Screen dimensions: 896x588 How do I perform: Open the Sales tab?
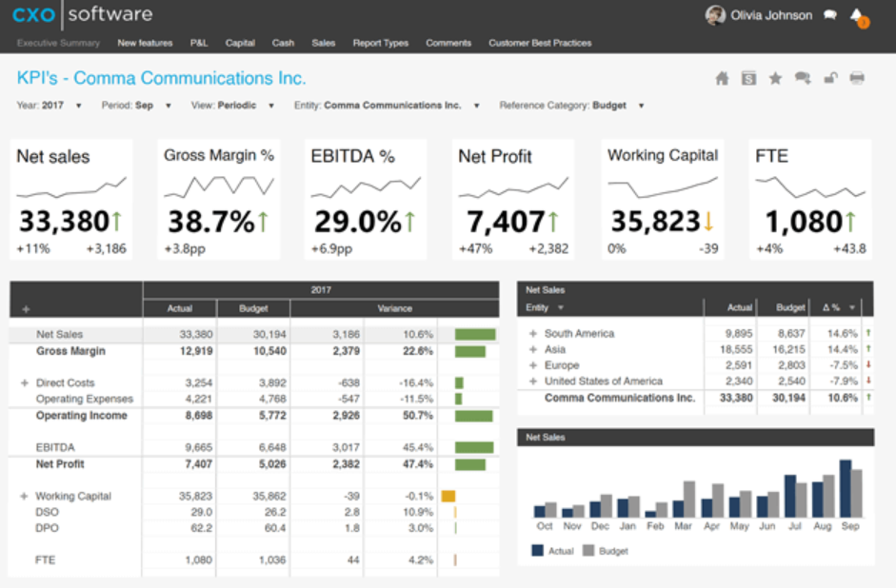click(324, 43)
